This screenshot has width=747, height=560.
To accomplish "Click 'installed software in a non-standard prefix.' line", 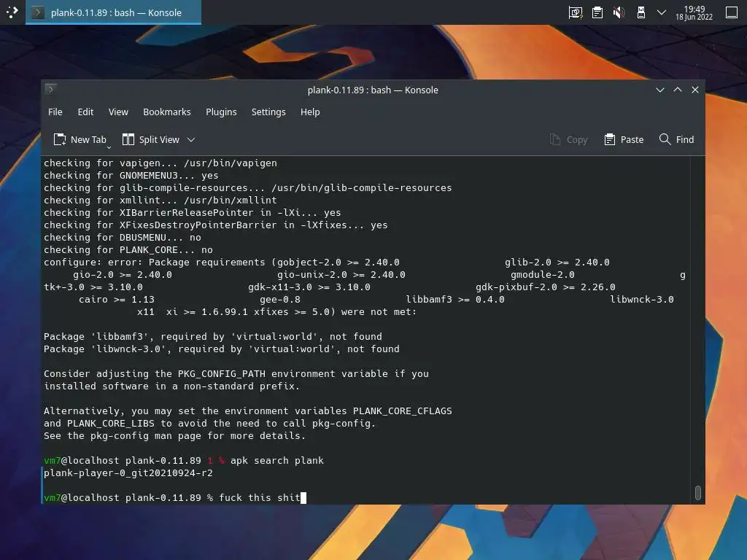I will 172,386.
